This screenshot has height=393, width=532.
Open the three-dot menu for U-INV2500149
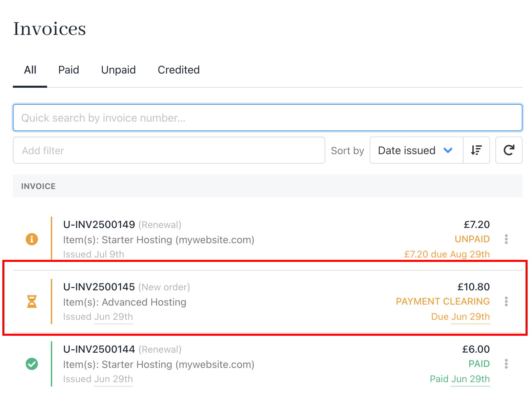coord(506,239)
